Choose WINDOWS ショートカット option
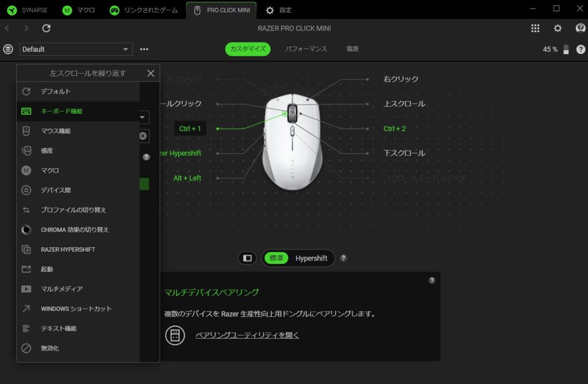 (x=78, y=309)
